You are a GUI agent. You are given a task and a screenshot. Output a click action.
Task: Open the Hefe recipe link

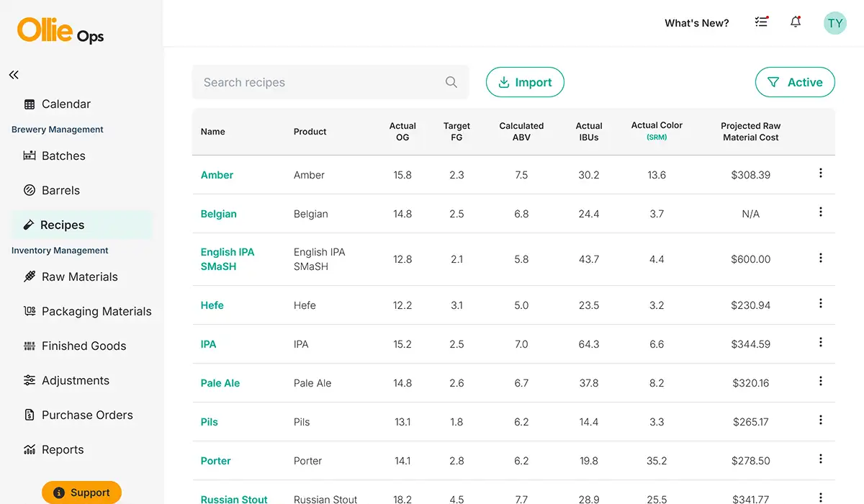coord(212,305)
